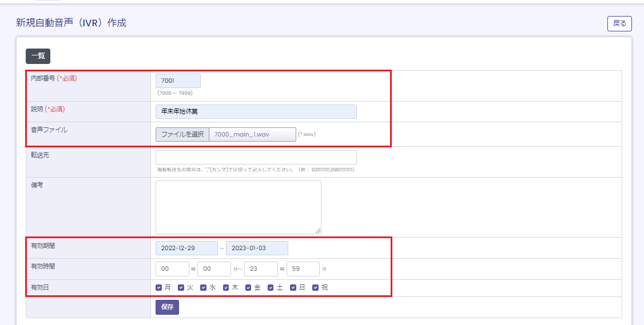The image size is (644, 325).
Task: Select the start hour field 有効時間
Action: click(x=172, y=269)
